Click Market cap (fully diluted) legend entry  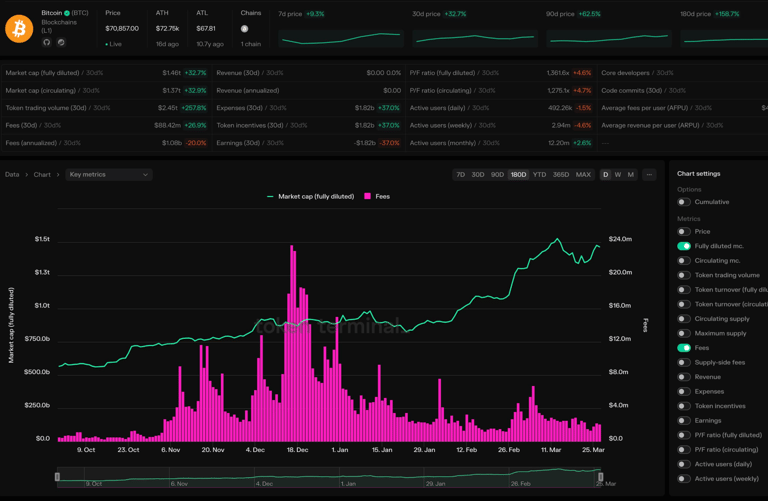point(311,196)
